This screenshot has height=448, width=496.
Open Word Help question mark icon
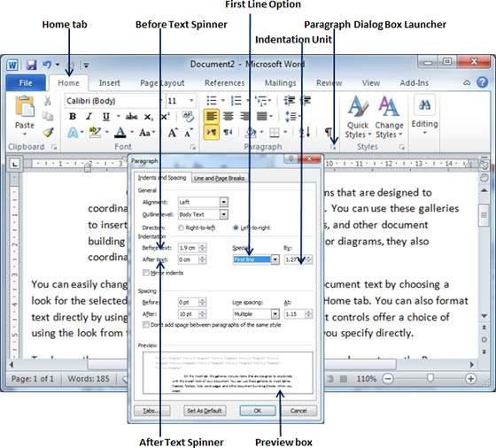coord(482,82)
